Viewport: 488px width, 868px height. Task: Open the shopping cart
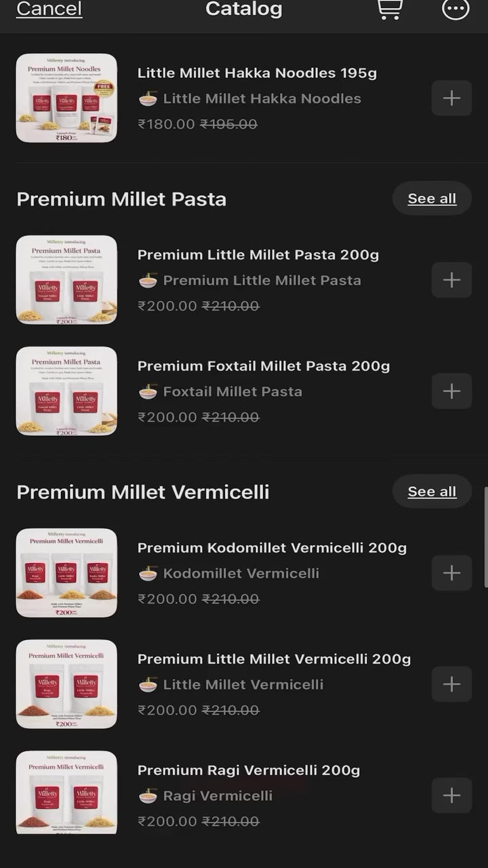click(389, 9)
